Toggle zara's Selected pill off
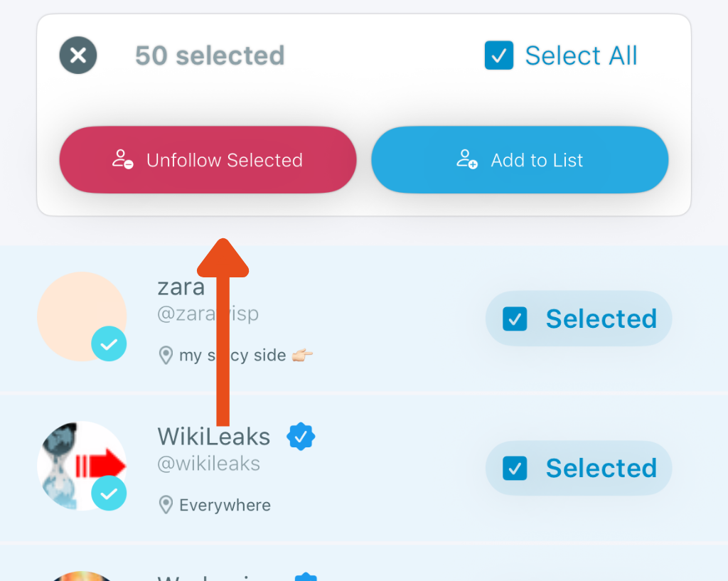 (x=578, y=319)
